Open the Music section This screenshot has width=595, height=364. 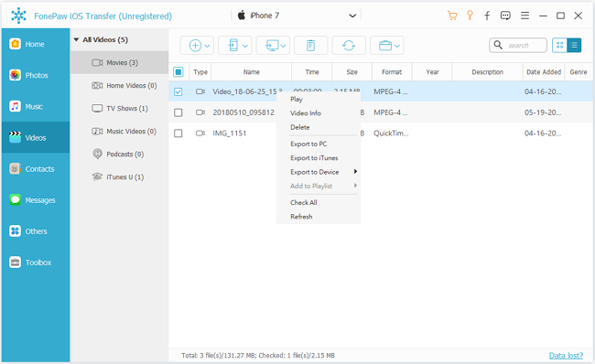pyautogui.click(x=36, y=106)
